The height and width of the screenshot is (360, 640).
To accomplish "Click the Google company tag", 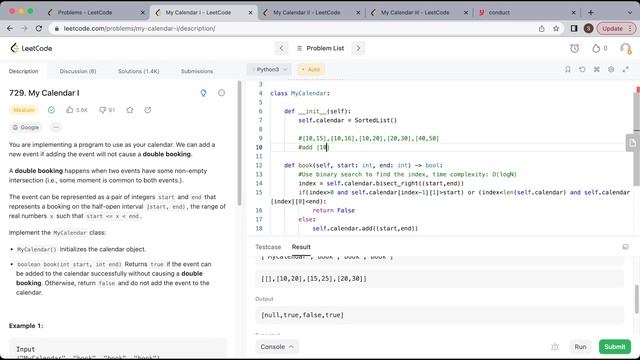I will coord(25,127).
